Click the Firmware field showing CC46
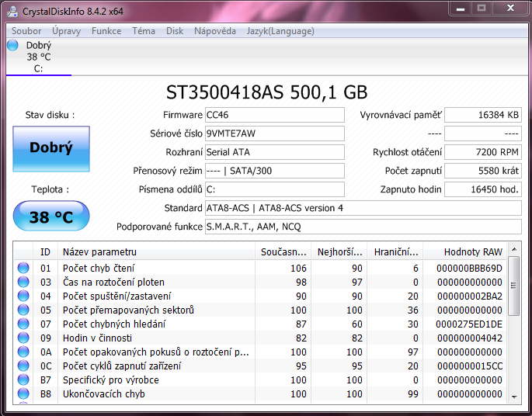The width and height of the screenshot is (532, 416). pyautogui.click(x=274, y=115)
